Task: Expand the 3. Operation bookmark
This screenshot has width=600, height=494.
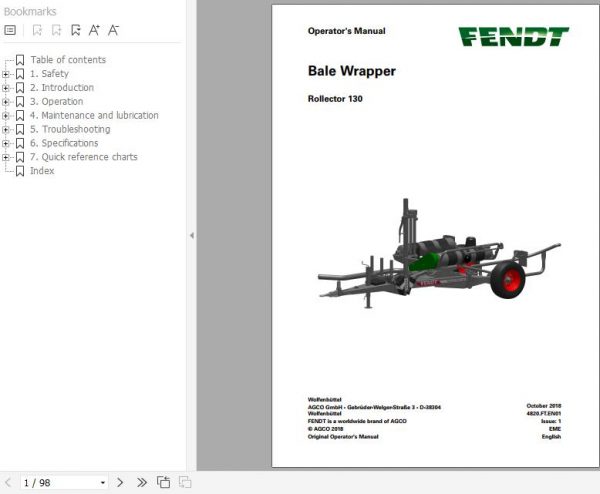Action: click(x=6, y=102)
